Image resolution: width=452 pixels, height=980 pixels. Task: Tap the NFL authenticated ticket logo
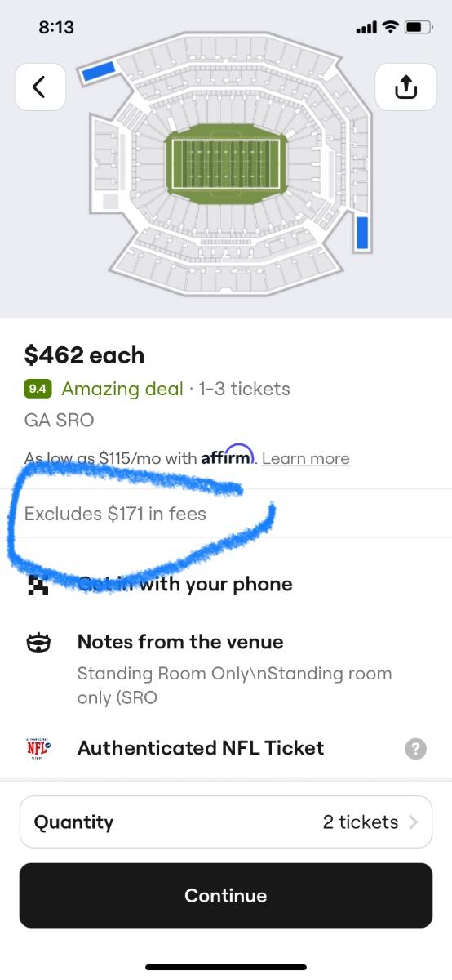(x=38, y=748)
